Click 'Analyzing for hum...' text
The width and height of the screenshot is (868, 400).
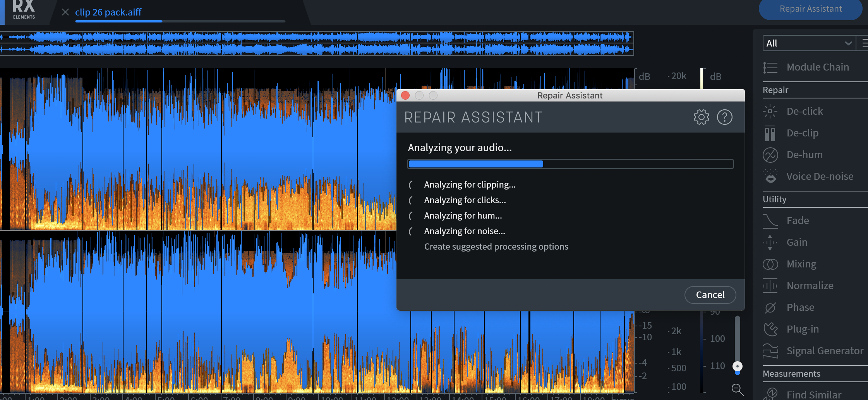[463, 216]
